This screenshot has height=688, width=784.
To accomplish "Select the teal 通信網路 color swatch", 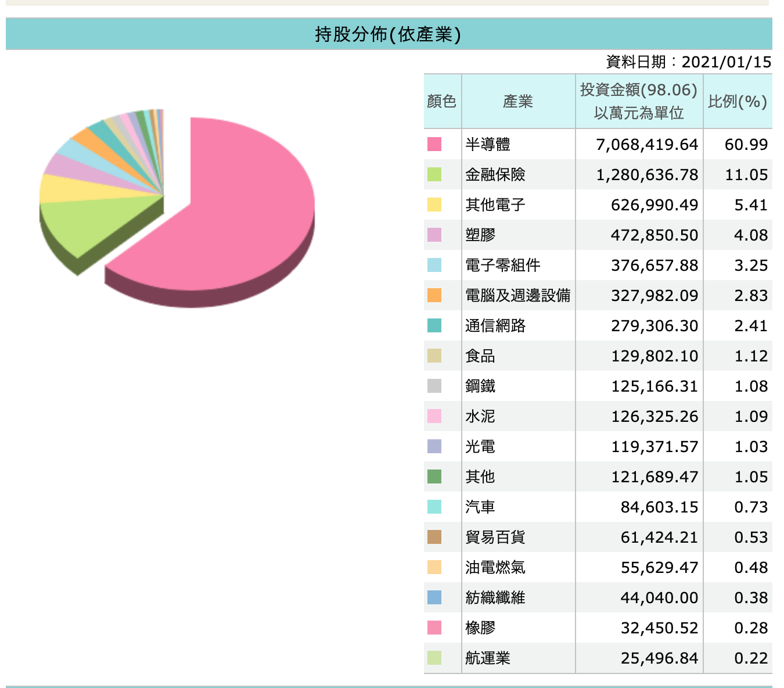I will tap(434, 325).
